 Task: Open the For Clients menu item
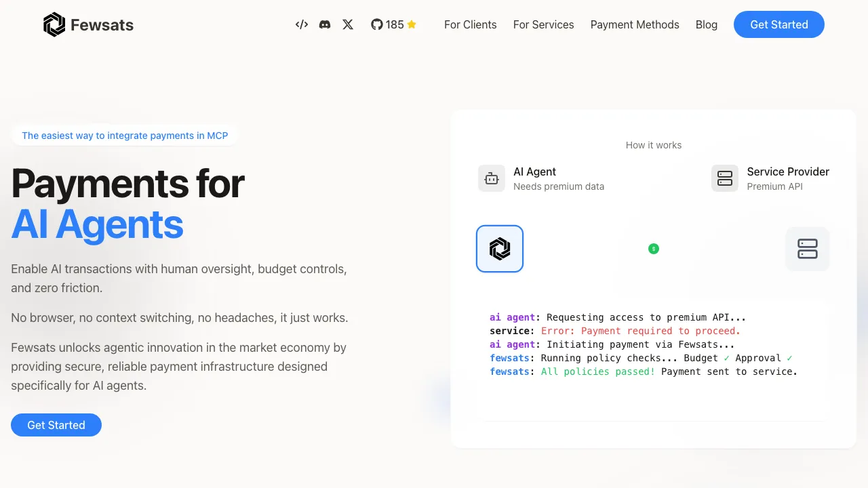[470, 24]
